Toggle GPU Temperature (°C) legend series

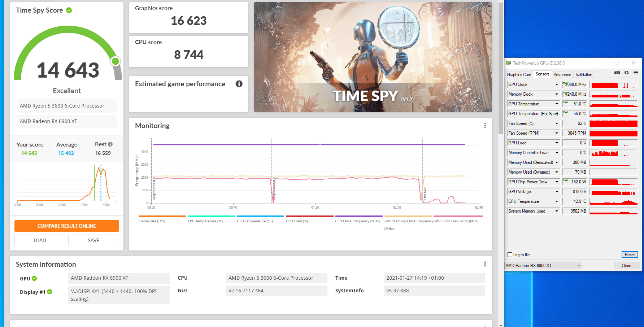tap(260, 219)
